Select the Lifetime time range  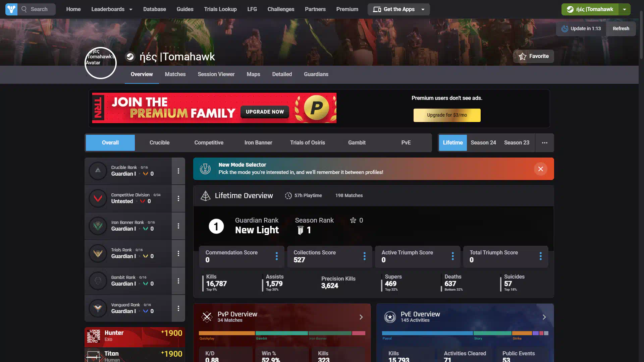click(453, 143)
